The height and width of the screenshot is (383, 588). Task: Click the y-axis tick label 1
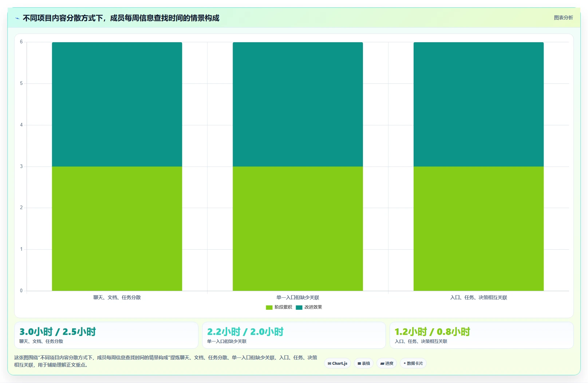pyautogui.click(x=21, y=249)
